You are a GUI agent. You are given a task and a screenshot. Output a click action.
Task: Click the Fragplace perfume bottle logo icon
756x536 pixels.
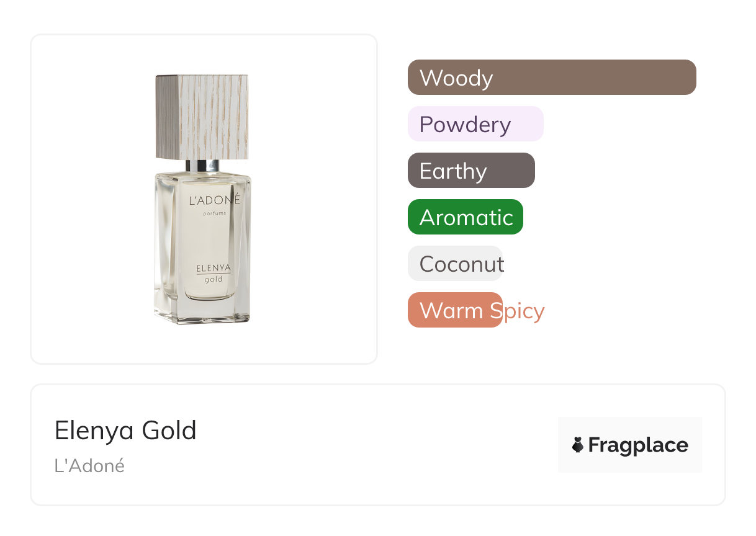[578, 445]
